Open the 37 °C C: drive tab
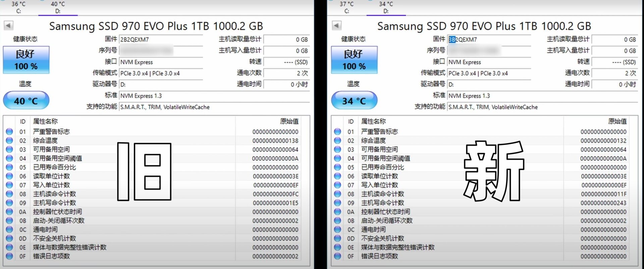The height and width of the screenshot is (269, 644). pos(346,7)
